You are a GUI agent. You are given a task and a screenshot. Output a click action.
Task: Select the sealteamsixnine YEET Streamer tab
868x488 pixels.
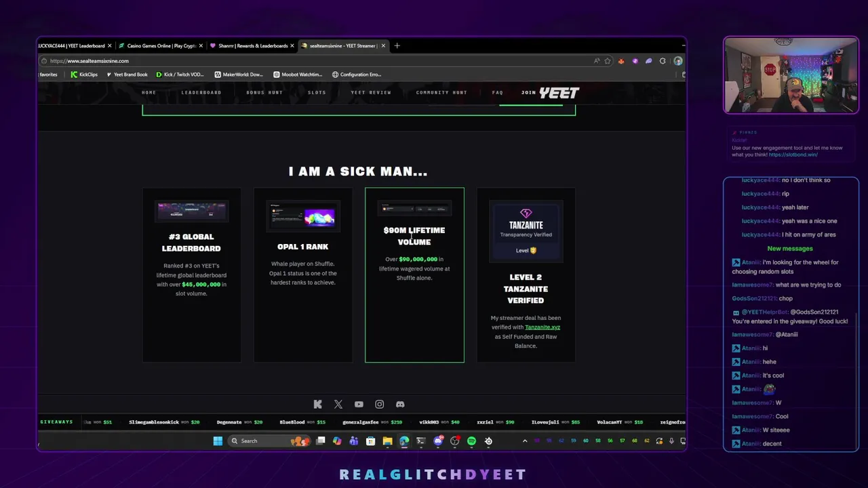[342, 45]
